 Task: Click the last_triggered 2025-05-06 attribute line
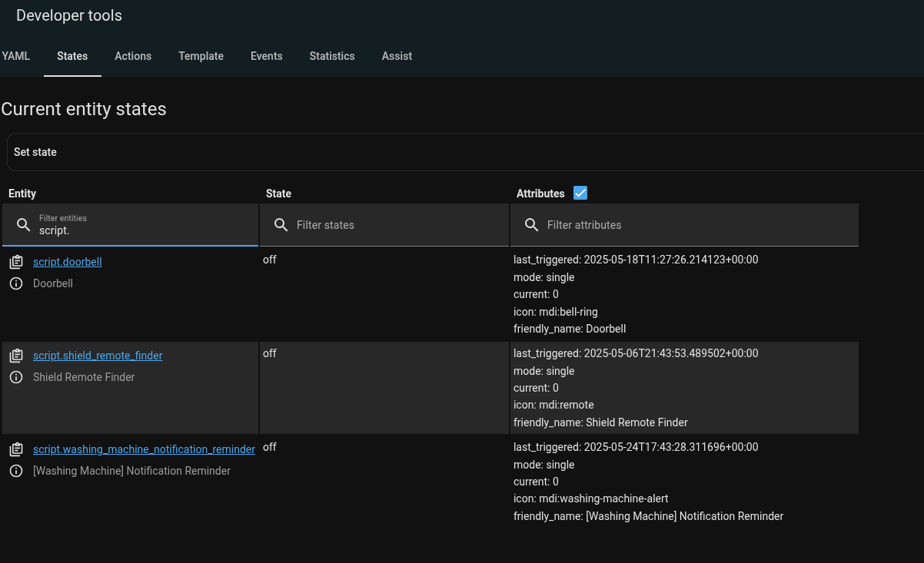(636, 353)
